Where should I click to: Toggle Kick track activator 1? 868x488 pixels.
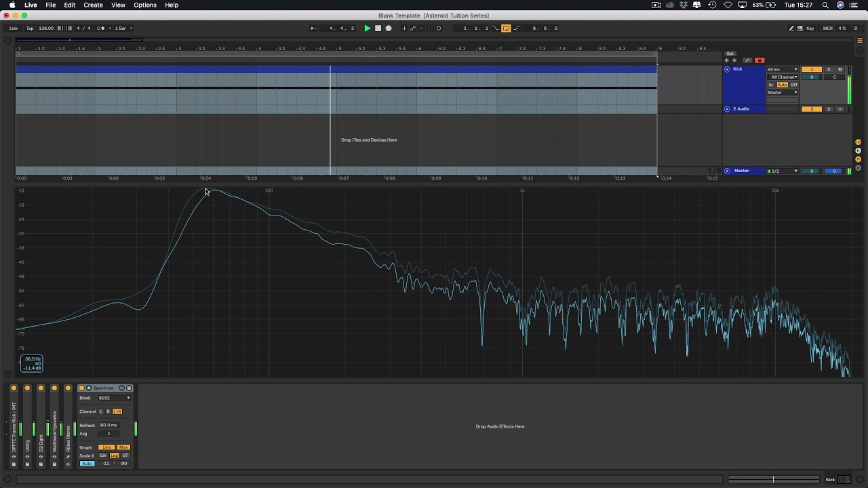[x=812, y=69]
